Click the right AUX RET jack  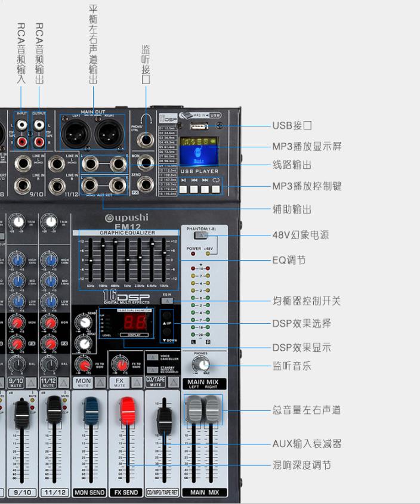(118, 185)
